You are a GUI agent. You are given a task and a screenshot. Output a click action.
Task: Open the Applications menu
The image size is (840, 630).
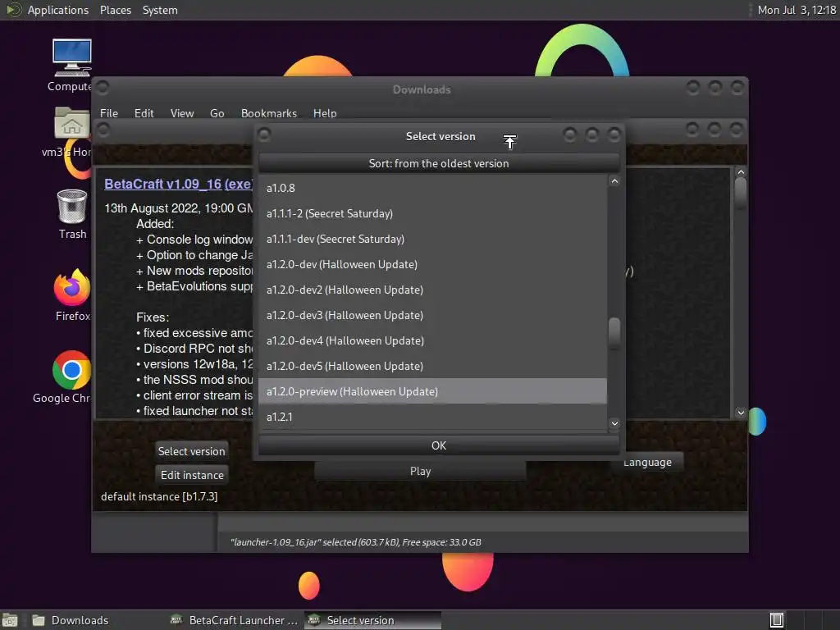point(58,10)
